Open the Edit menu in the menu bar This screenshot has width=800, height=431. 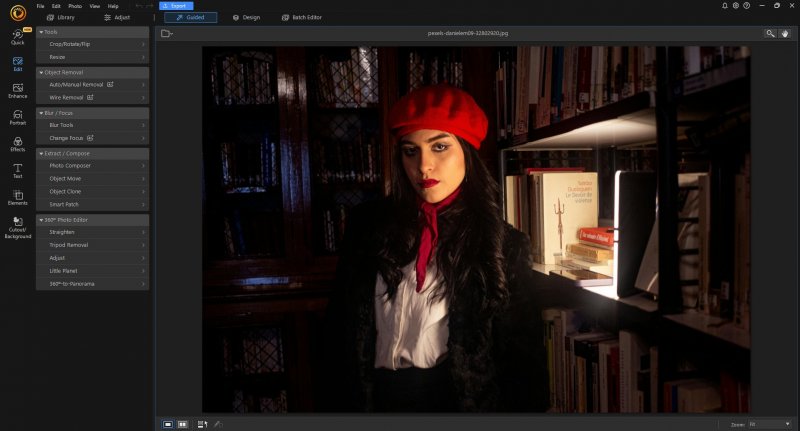(x=56, y=6)
